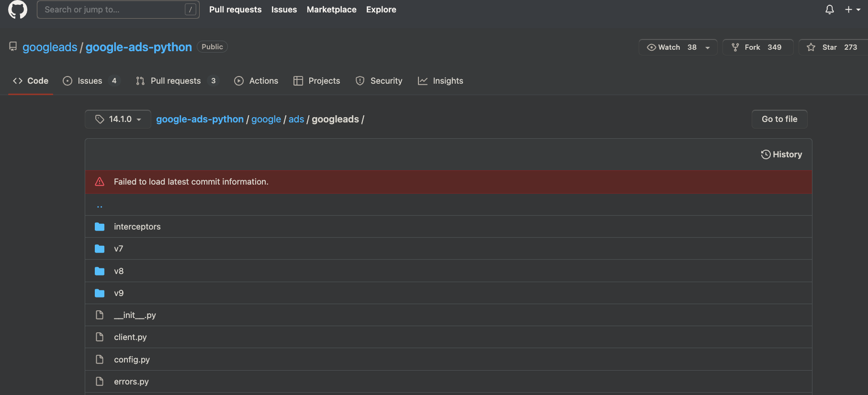Click the warning triangle in error banner
This screenshot has width=868, height=395.
(100, 182)
